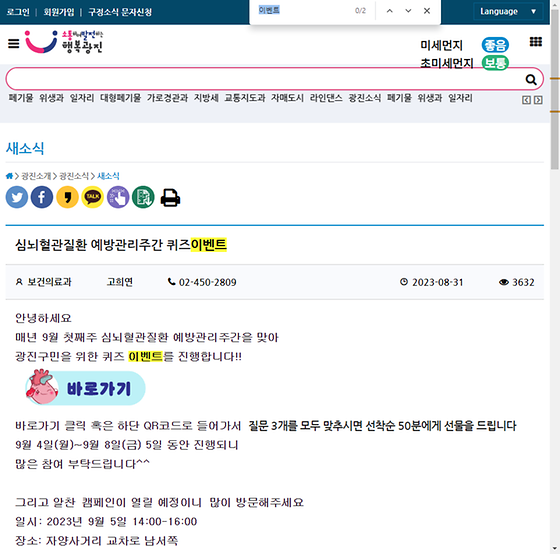Click the 미세먼지 label
Image resolution: width=560 pixels, height=554 pixels.
(x=441, y=45)
